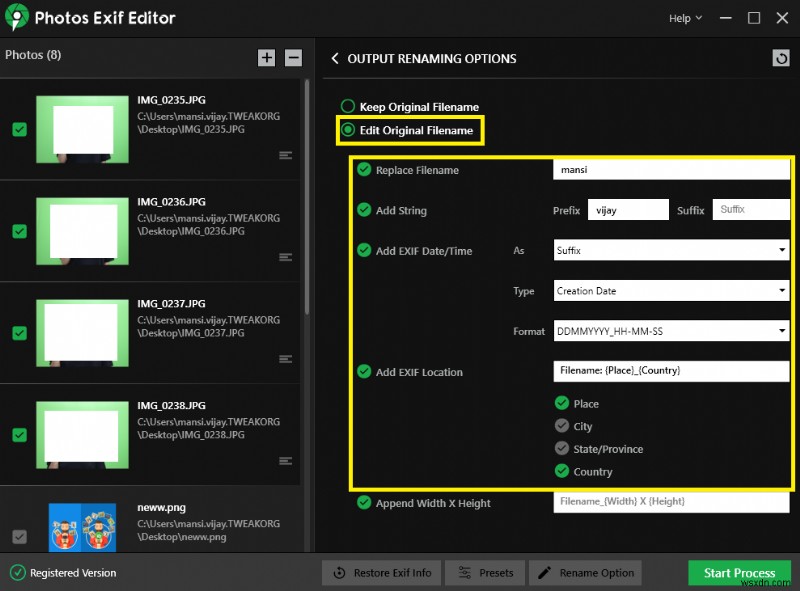Enable the State/Province checkbox

[562, 449]
